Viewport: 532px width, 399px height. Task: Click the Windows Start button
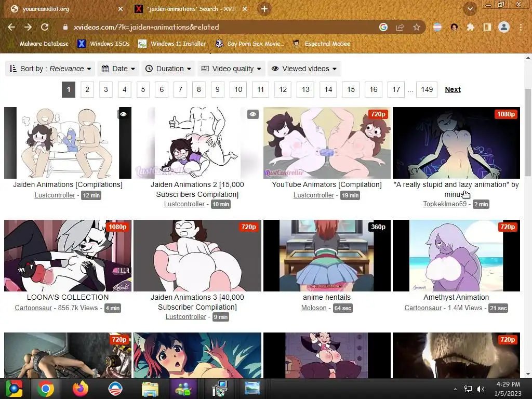tap(14, 389)
